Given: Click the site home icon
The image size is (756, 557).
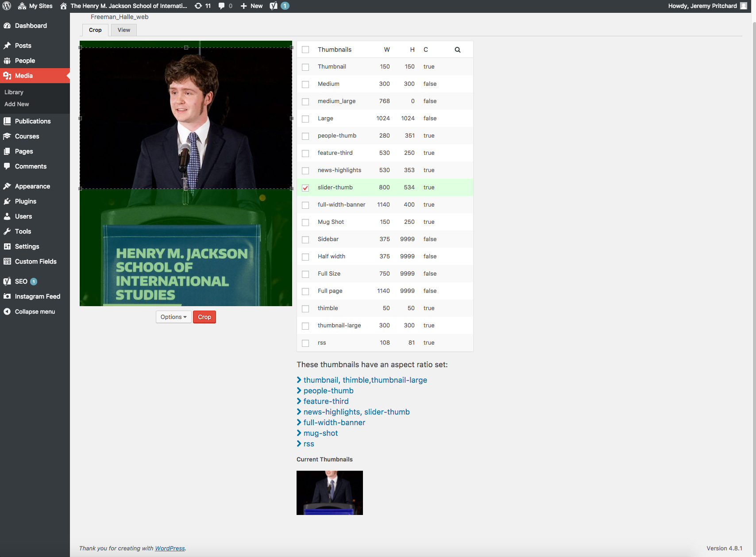Looking at the screenshot, I should pos(64,6).
